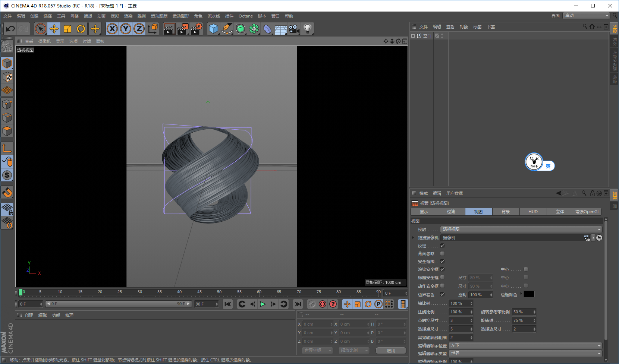Open the Octane menu

(246, 16)
